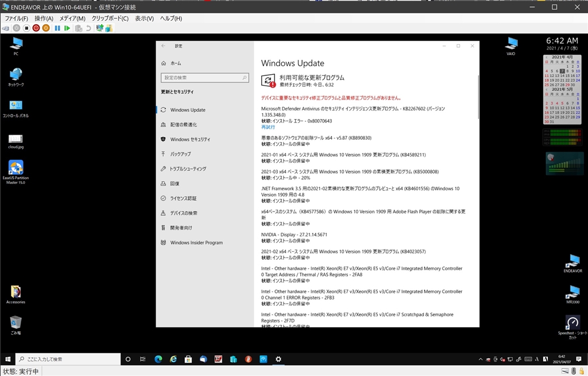The image size is (588, 376).
Task: Select EaseUS Partition Master 15.0 desktop icon
Action: [x=16, y=172]
